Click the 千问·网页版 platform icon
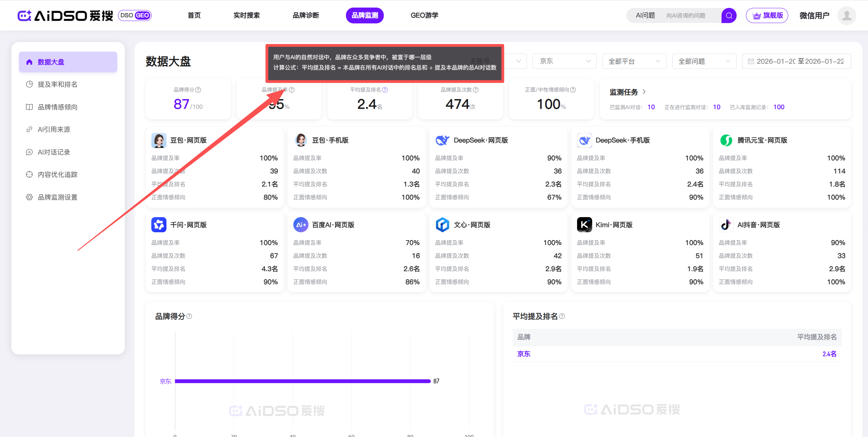The height and width of the screenshot is (437, 868). [x=159, y=225]
